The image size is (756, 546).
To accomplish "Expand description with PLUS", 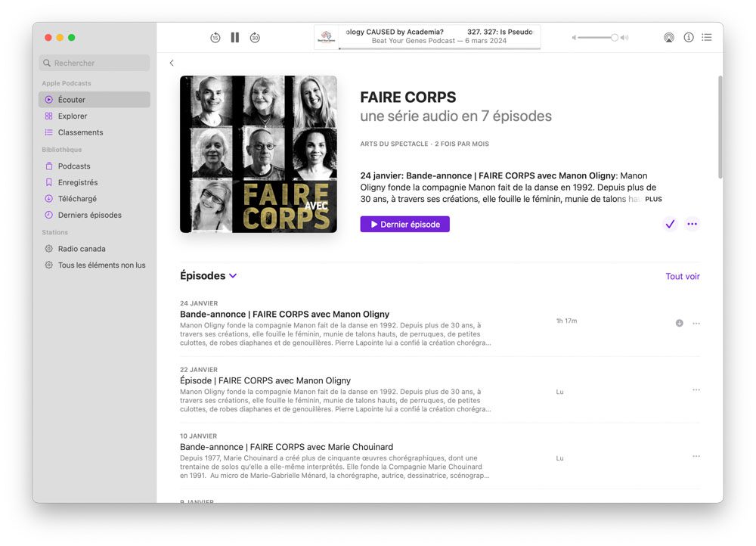I will 653,199.
